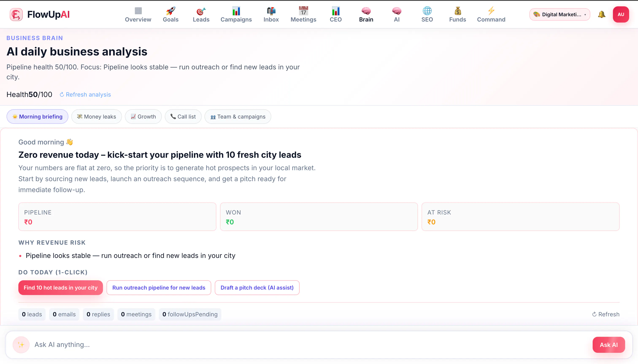Click the WHY REVENUE RISK heading

pos(52,243)
